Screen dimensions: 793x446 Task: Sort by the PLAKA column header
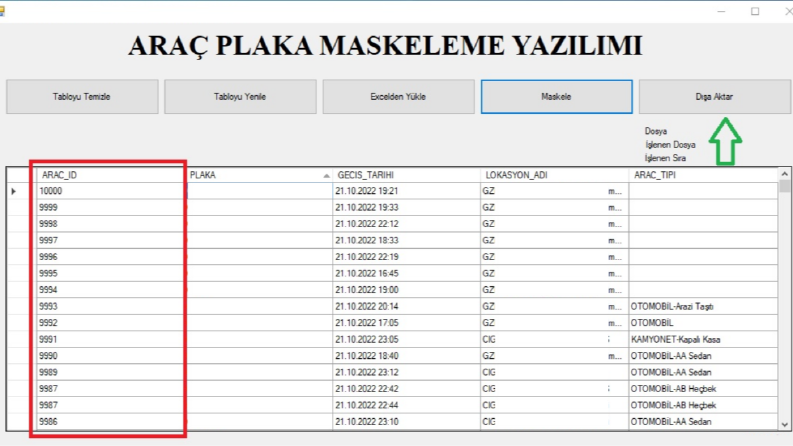(x=260, y=175)
